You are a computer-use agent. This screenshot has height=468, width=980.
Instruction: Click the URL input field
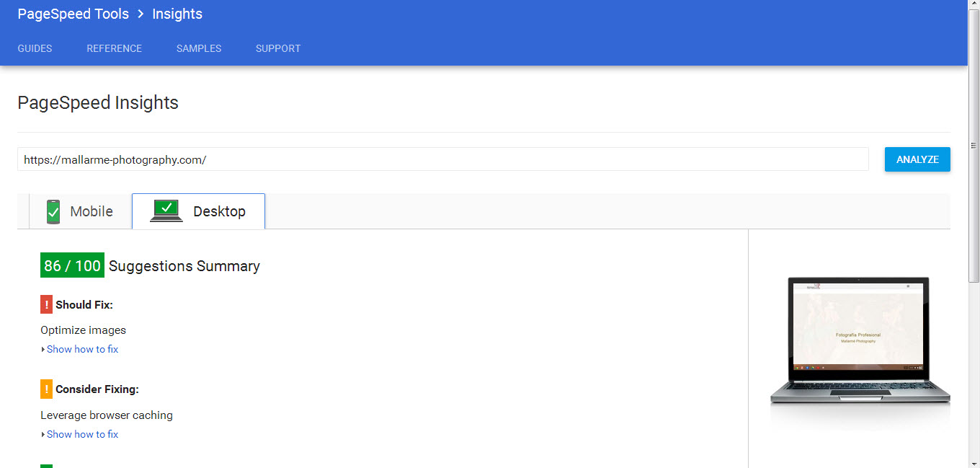pos(443,159)
